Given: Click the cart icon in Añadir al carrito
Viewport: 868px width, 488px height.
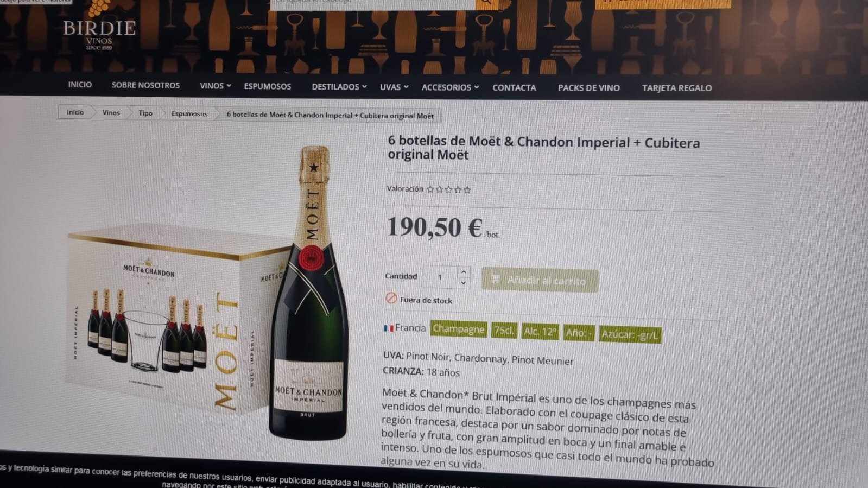Looking at the screenshot, I should click(495, 279).
